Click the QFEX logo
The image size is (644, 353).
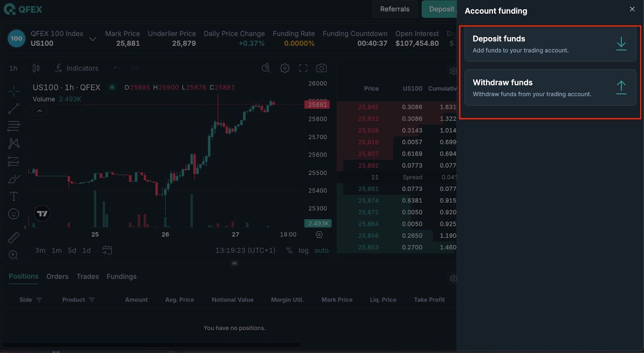pyautogui.click(x=23, y=9)
